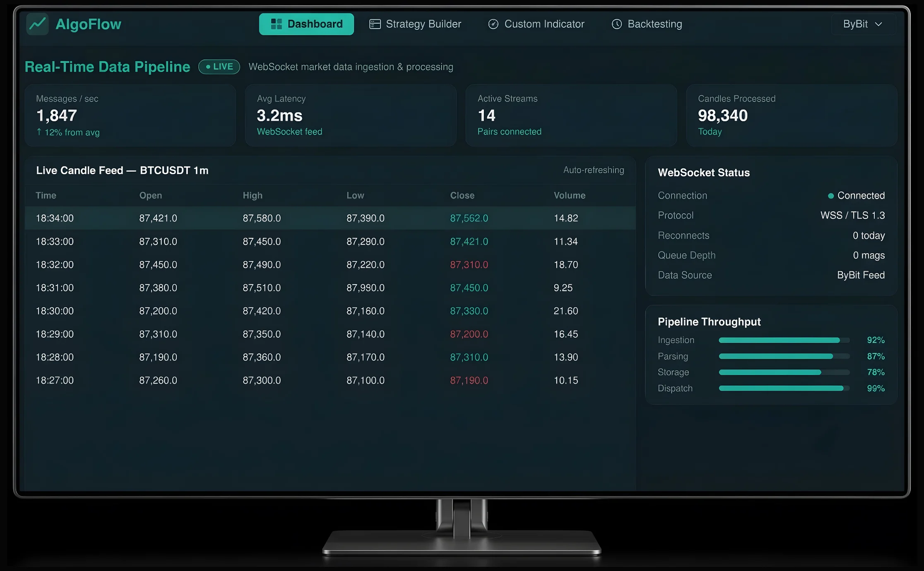Click the LIVE indicator dot
The height and width of the screenshot is (571, 924).
pyautogui.click(x=208, y=66)
